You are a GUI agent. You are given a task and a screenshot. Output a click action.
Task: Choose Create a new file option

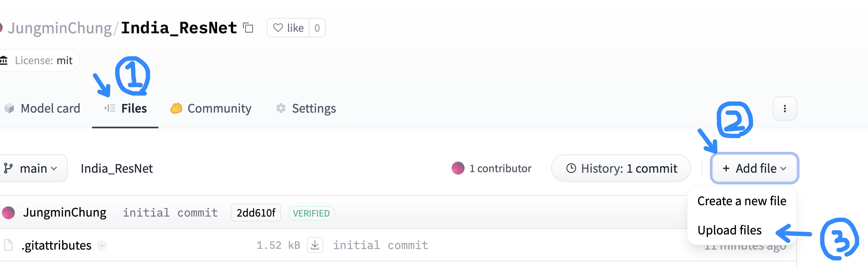click(x=742, y=201)
